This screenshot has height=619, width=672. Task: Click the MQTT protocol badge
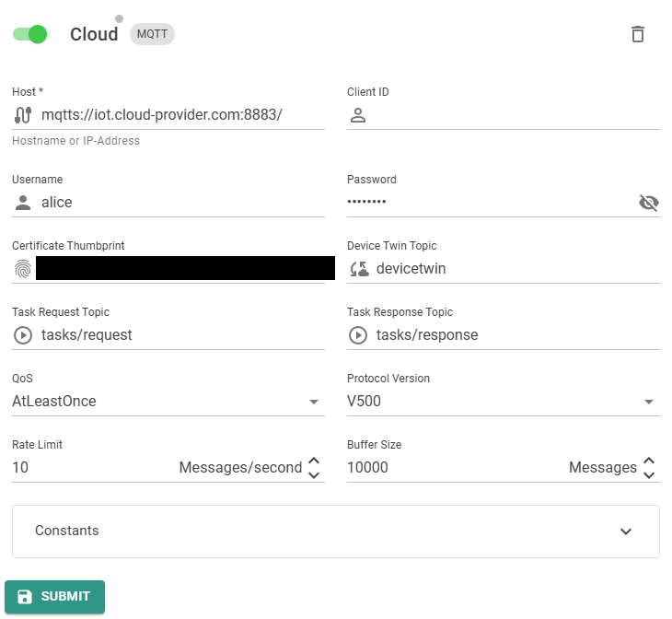coord(152,34)
